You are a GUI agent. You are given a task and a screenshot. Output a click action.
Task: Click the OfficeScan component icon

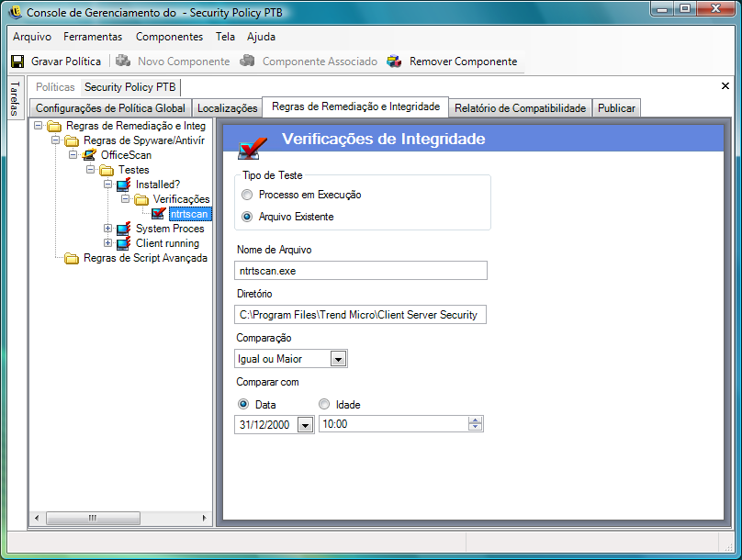(x=89, y=155)
